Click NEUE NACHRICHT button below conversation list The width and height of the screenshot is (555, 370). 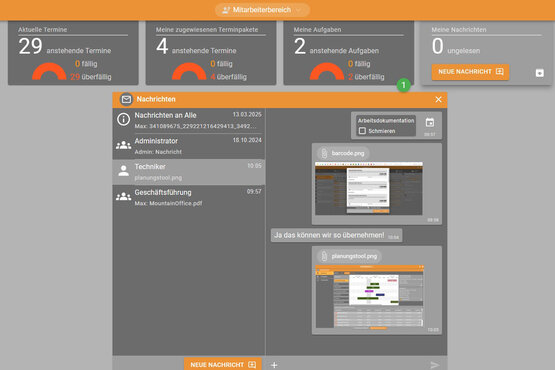pyautogui.click(x=223, y=365)
